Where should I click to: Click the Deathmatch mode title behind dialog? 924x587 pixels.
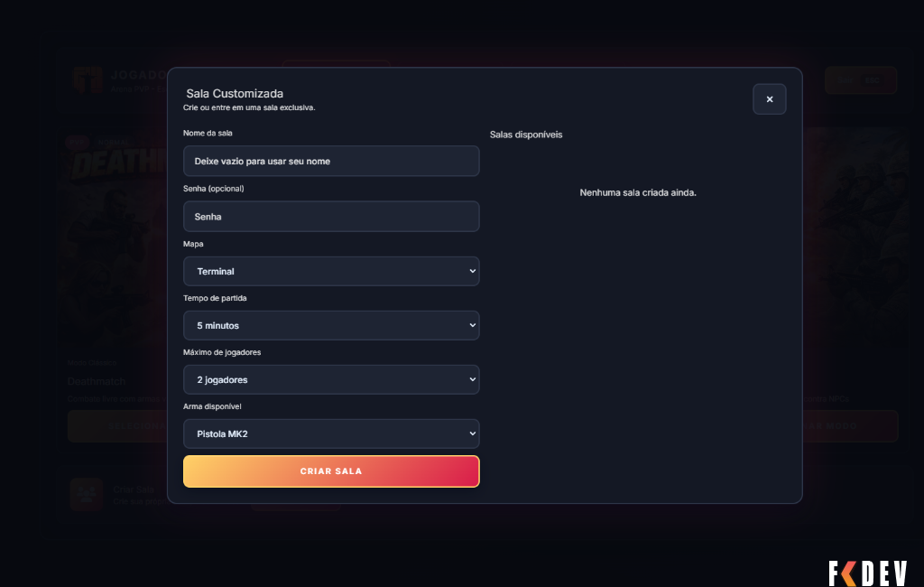(97, 381)
